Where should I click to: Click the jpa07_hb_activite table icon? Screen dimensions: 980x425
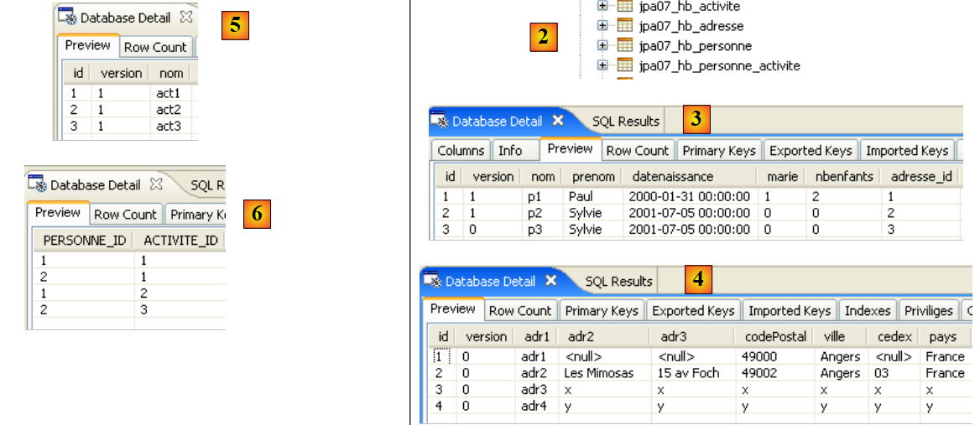tap(624, 7)
